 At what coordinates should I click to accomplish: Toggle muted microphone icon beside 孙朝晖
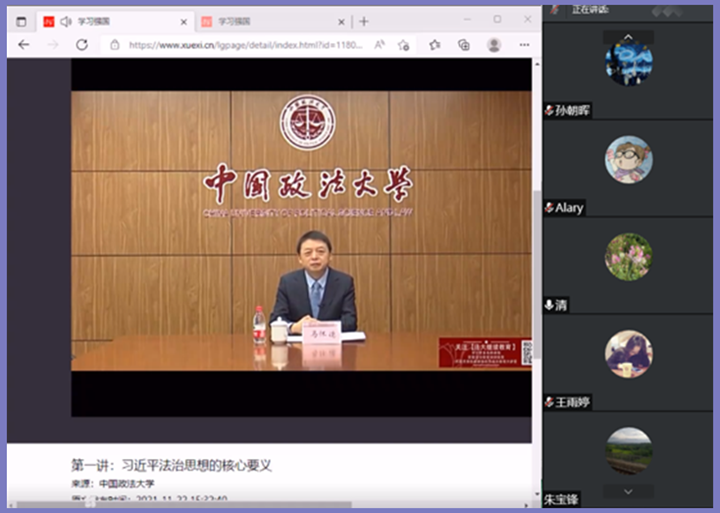[x=549, y=111]
